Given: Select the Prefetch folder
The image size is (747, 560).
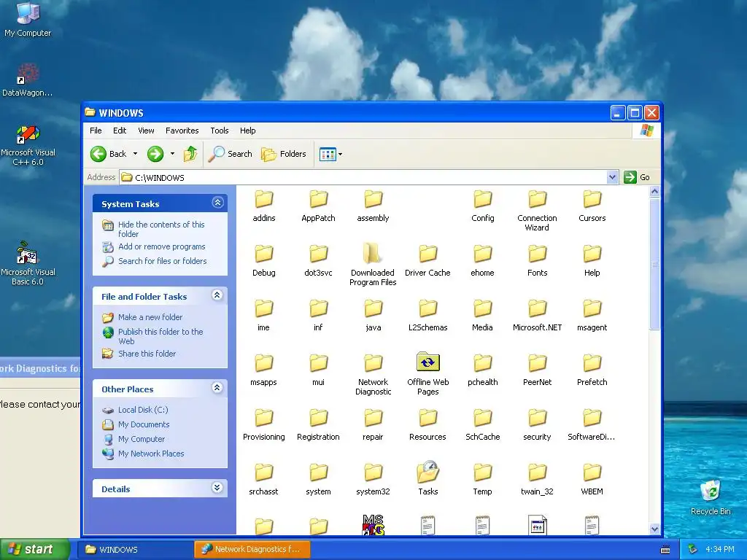Looking at the screenshot, I should click(592, 370).
